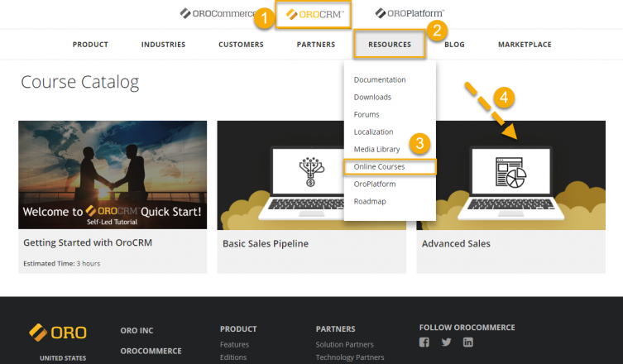Image resolution: width=623 pixels, height=364 pixels.
Task: Click the ORO logo in footer
Action: click(58, 333)
